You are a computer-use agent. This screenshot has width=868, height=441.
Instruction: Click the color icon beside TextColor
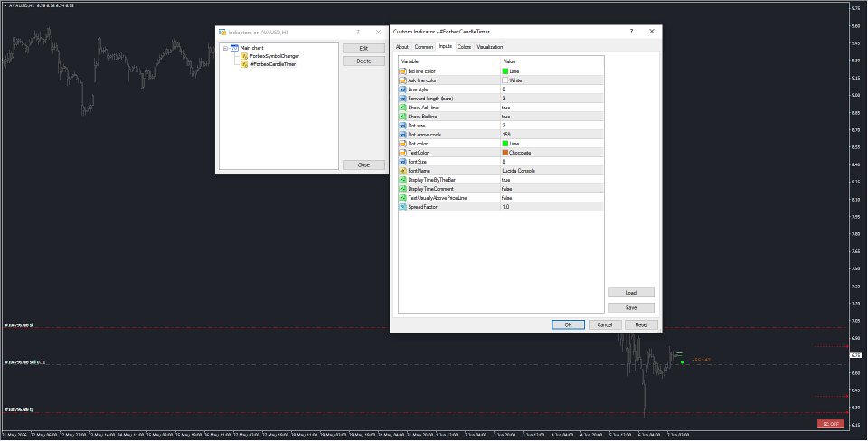402,153
